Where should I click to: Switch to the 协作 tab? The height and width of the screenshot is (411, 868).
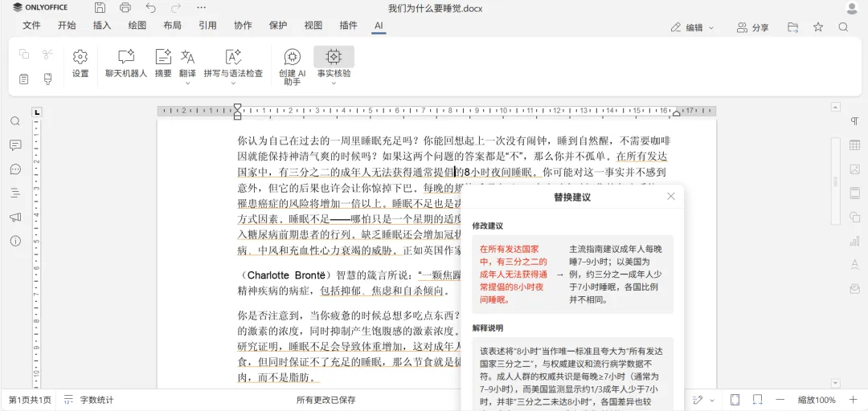pyautogui.click(x=243, y=26)
